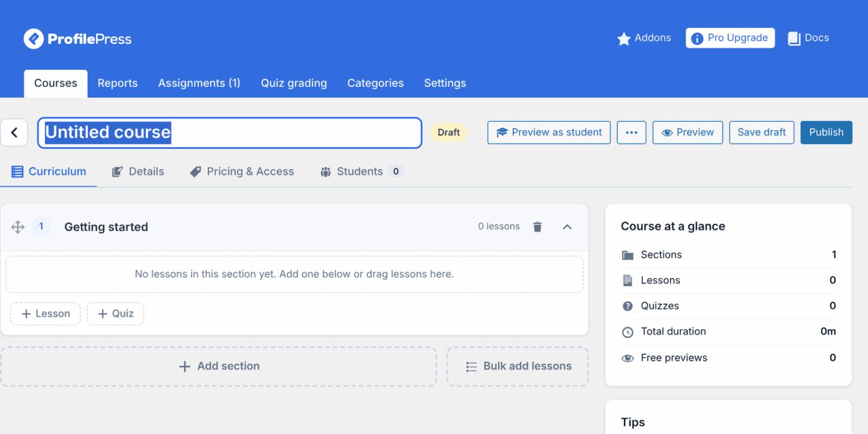Open the Assignments (1) tab
This screenshot has width=868, height=434.
pyautogui.click(x=199, y=83)
